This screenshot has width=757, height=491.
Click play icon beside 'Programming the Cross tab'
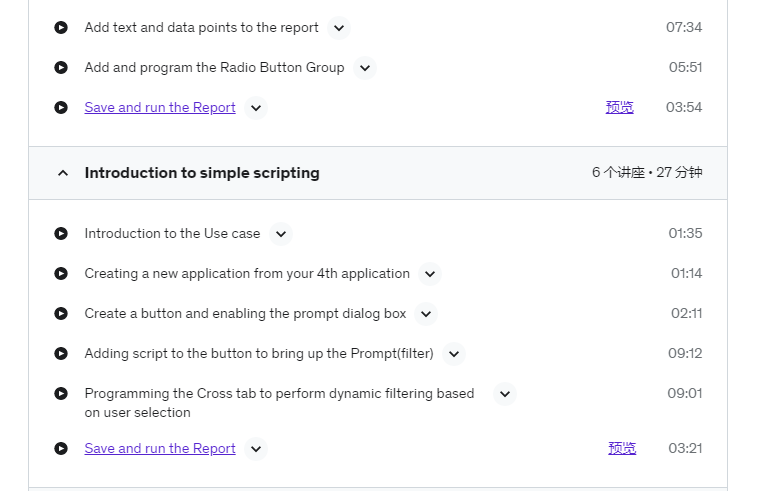coord(61,393)
